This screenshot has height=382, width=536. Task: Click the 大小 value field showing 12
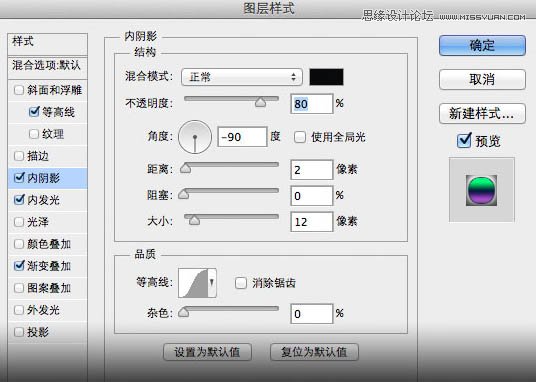(311, 222)
